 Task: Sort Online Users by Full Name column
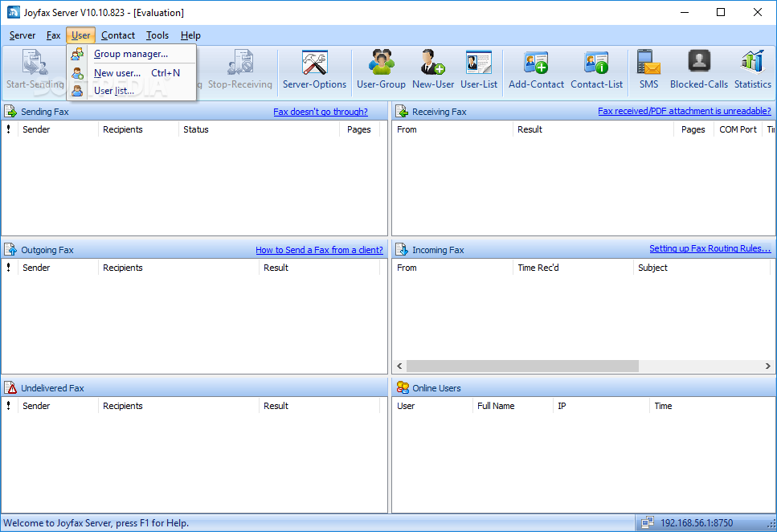513,406
